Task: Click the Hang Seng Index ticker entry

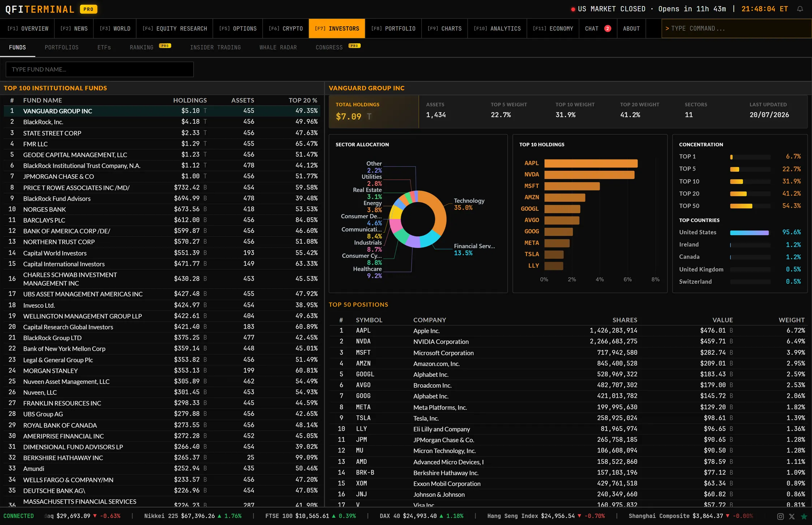Action: click(546, 516)
